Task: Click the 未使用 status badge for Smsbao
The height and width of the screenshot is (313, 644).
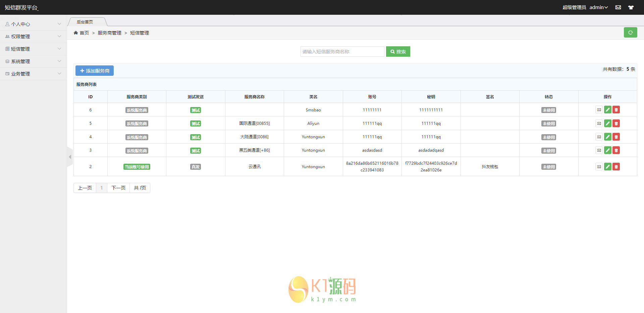Action: 549,110
